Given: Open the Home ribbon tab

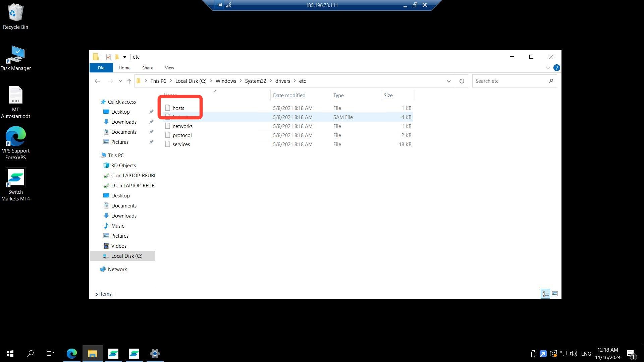Looking at the screenshot, I should [x=124, y=68].
